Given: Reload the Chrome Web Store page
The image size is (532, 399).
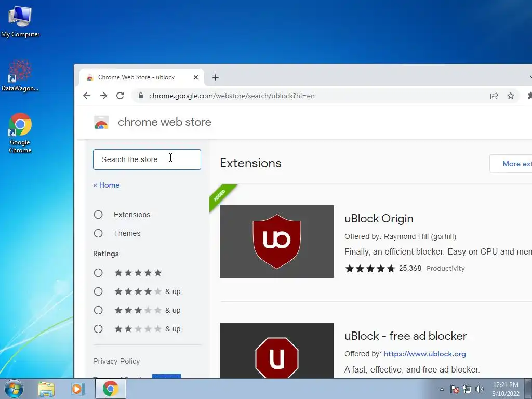Looking at the screenshot, I should coord(120,96).
